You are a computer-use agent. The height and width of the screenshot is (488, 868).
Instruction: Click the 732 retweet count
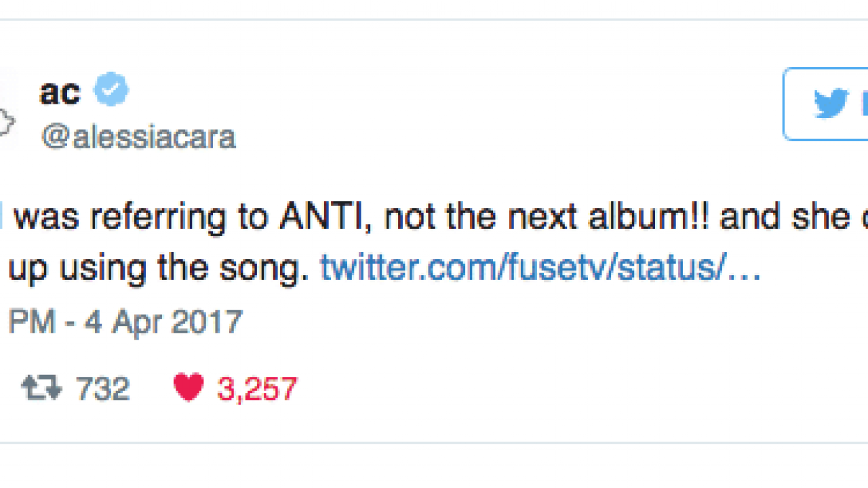click(x=102, y=389)
